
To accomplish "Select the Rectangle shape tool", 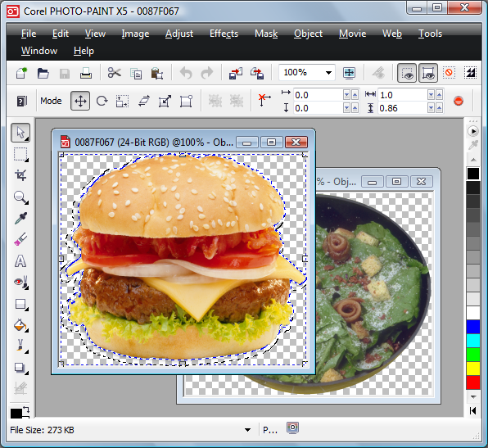I will tap(20, 304).
